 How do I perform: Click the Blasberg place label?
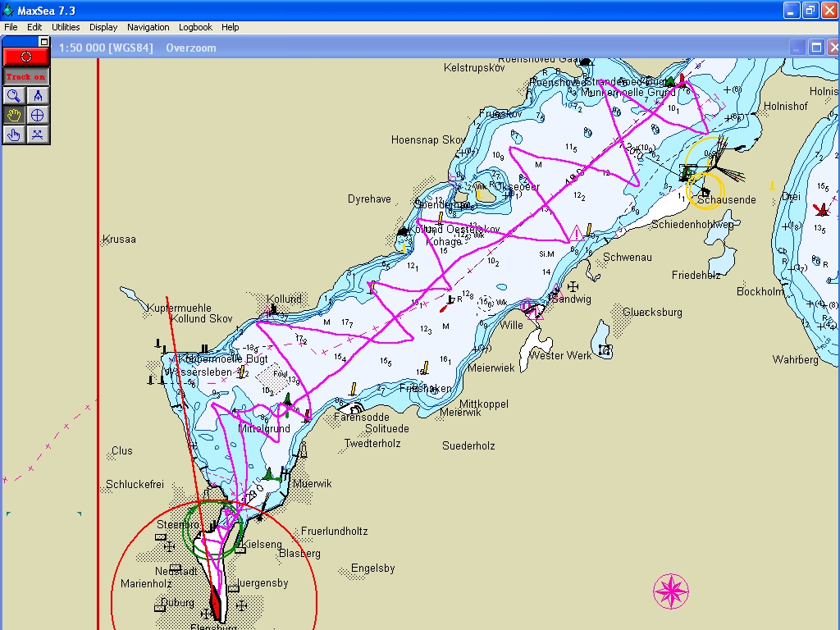click(x=299, y=554)
